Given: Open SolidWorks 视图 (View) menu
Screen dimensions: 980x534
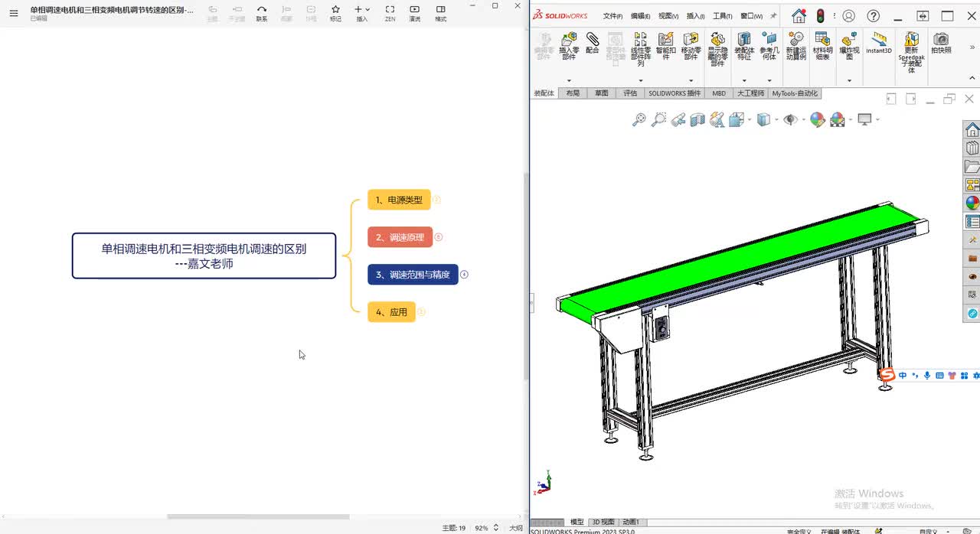Looking at the screenshot, I should (668, 16).
